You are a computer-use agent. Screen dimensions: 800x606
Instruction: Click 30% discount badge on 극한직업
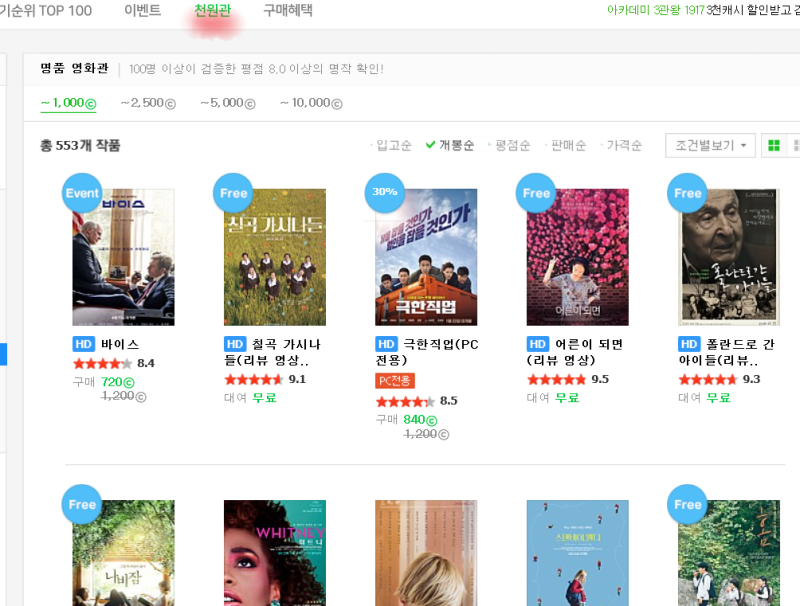tap(385, 193)
